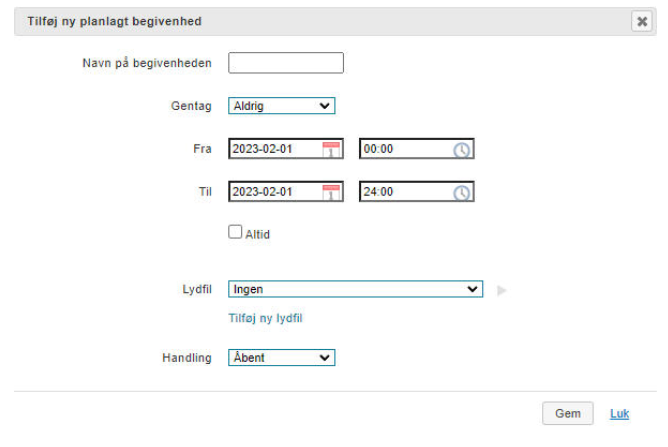
Task: Expand the Handling dropdown showing Åbent
Action: pyautogui.click(x=282, y=358)
